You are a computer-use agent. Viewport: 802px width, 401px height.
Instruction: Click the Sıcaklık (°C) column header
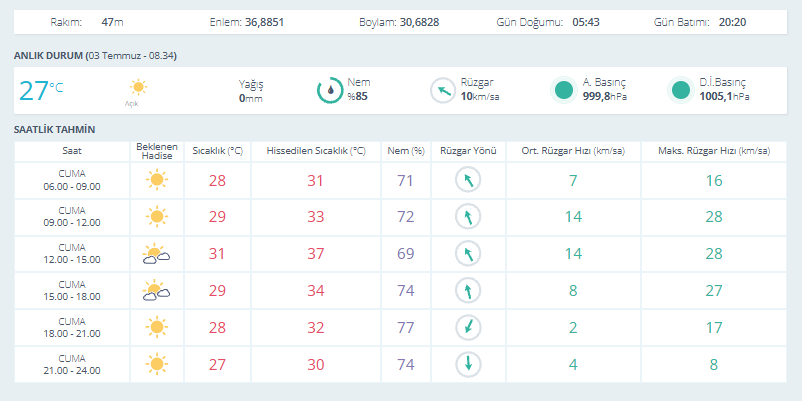[217, 151]
